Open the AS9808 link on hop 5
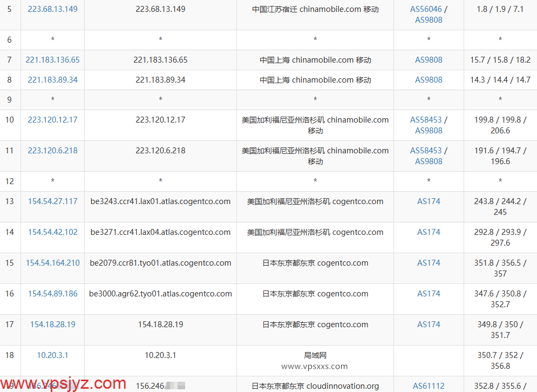This screenshot has height=392, width=537. click(429, 19)
